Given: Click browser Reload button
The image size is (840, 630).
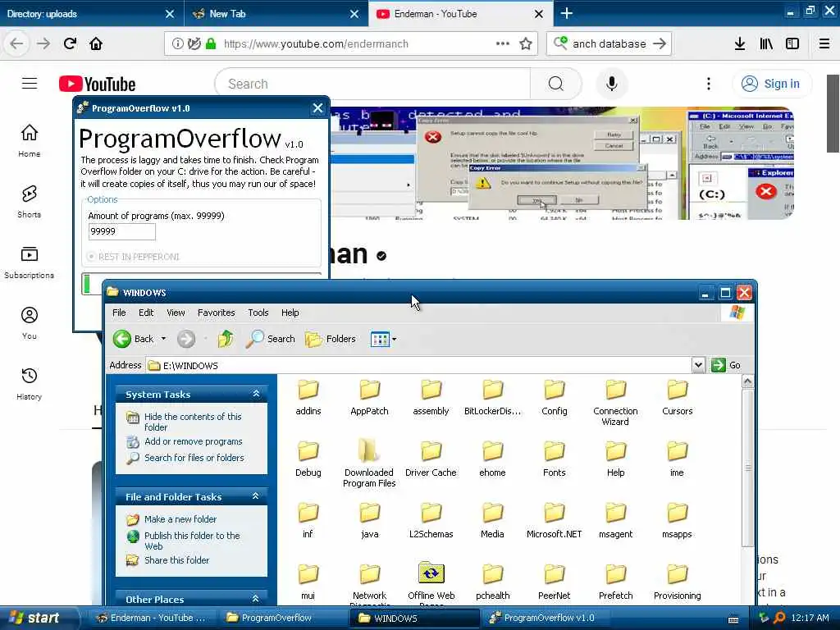Looking at the screenshot, I should (x=70, y=43).
